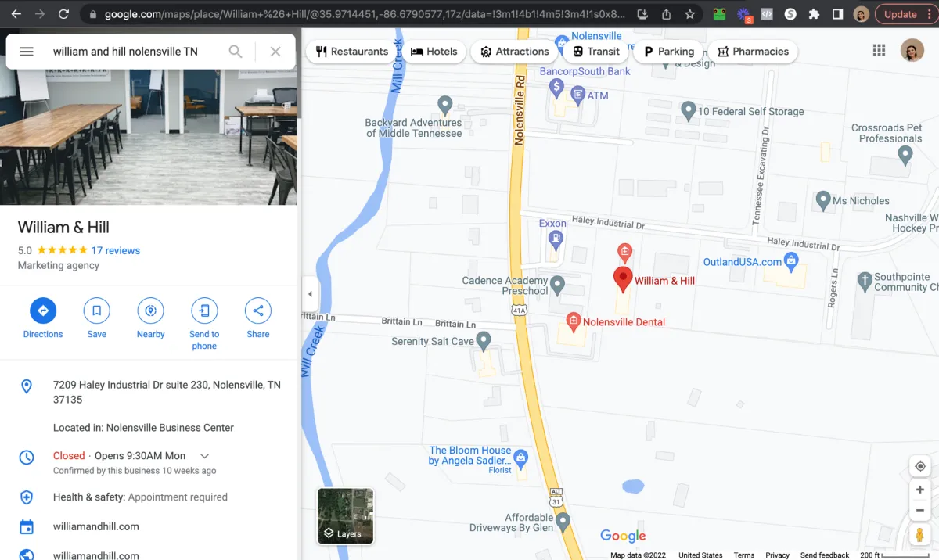
Task: Collapse the side panel arrow
Action: pos(310,294)
